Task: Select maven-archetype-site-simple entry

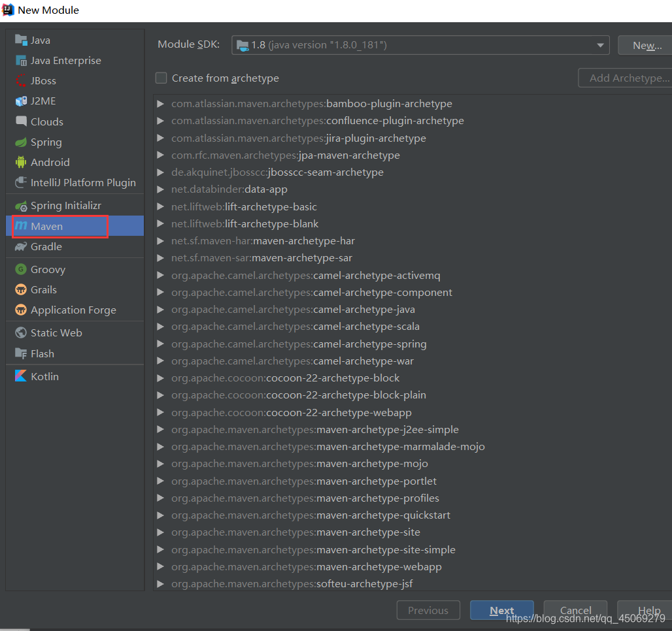Action: [x=313, y=549]
